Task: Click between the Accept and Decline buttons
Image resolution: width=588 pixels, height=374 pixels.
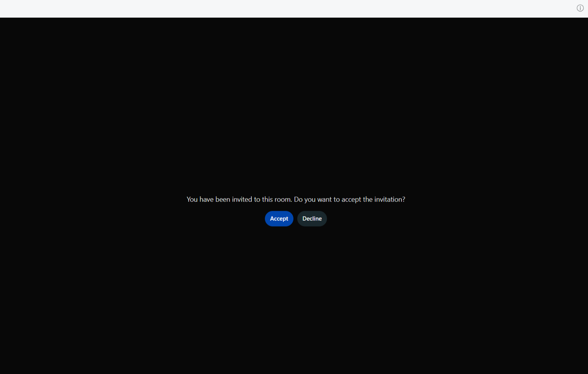Action: (x=295, y=218)
